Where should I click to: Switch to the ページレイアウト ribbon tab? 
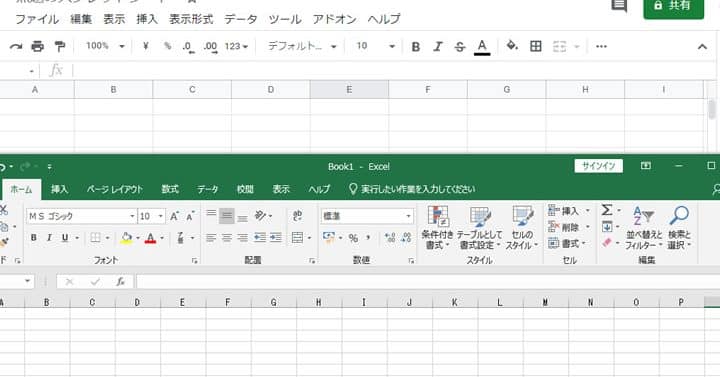coord(115,189)
